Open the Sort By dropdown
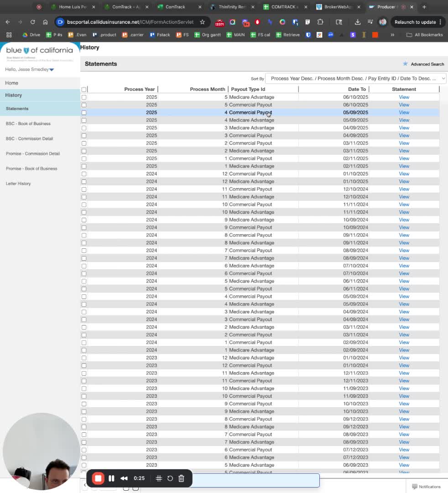The image size is (448, 493). click(356, 79)
